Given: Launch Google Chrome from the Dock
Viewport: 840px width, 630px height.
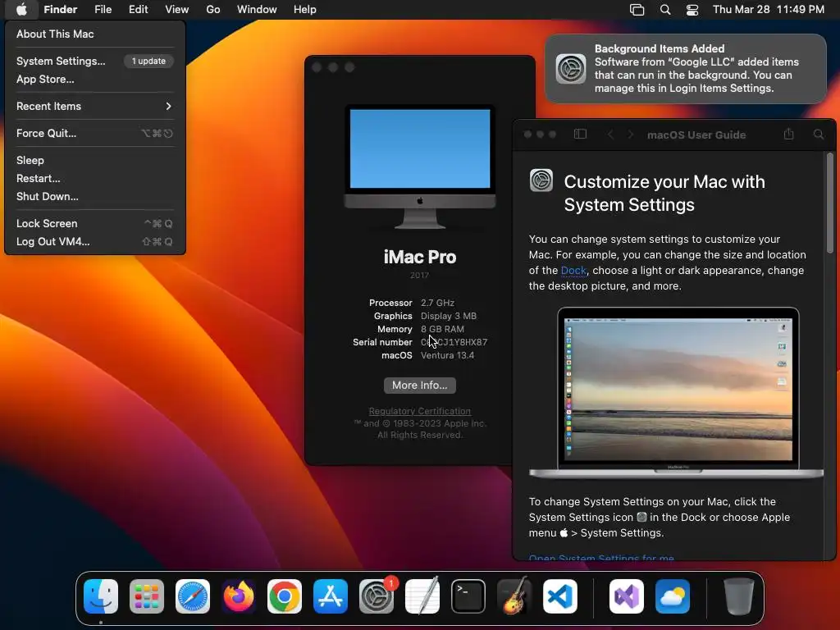Looking at the screenshot, I should [285, 596].
